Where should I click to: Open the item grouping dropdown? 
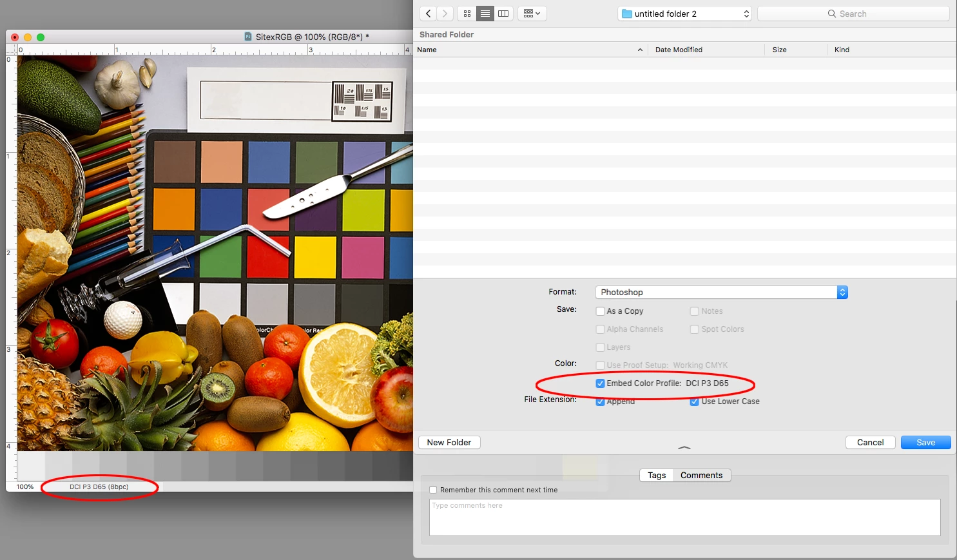pyautogui.click(x=532, y=14)
